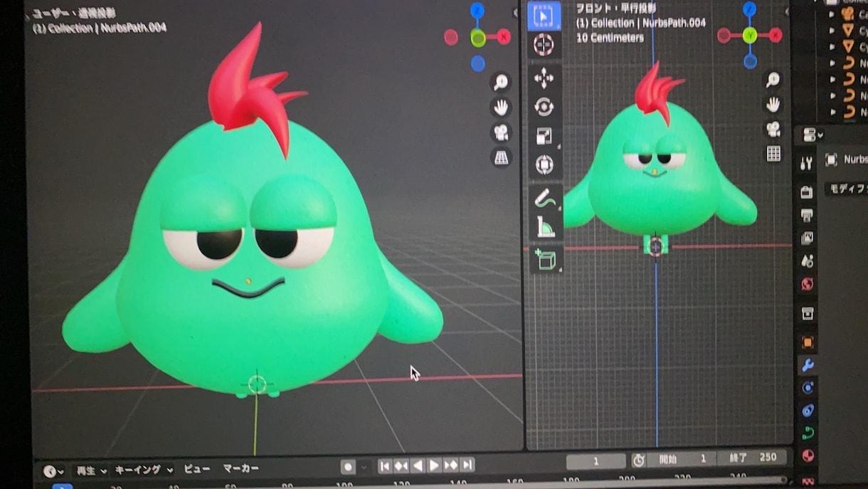The image size is (868, 489).
Task: Open the Scene properties tab
Action: pyautogui.click(x=807, y=261)
